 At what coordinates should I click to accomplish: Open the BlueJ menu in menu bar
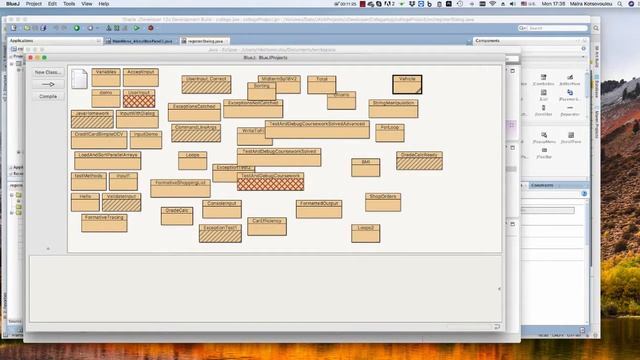coord(13,4)
